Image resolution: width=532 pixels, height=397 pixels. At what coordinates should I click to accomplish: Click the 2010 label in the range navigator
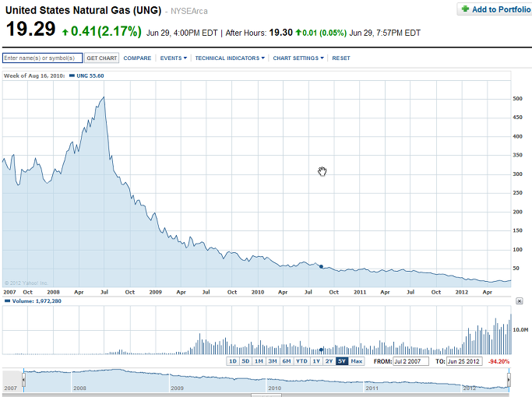click(274, 388)
